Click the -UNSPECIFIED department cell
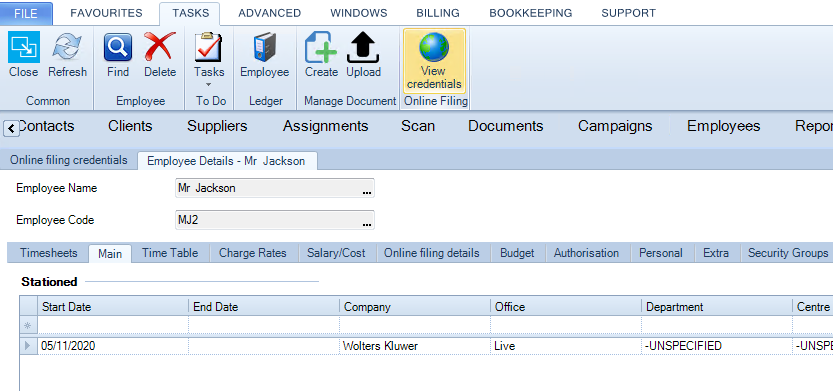The image size is (833, 391). coord(717,346)
